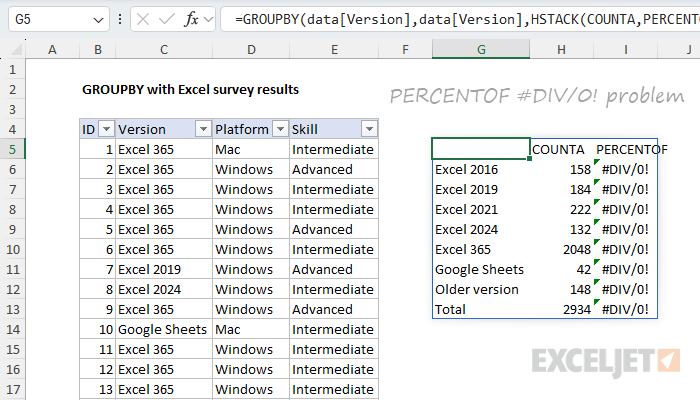Select row 14 header

[12, 329]
